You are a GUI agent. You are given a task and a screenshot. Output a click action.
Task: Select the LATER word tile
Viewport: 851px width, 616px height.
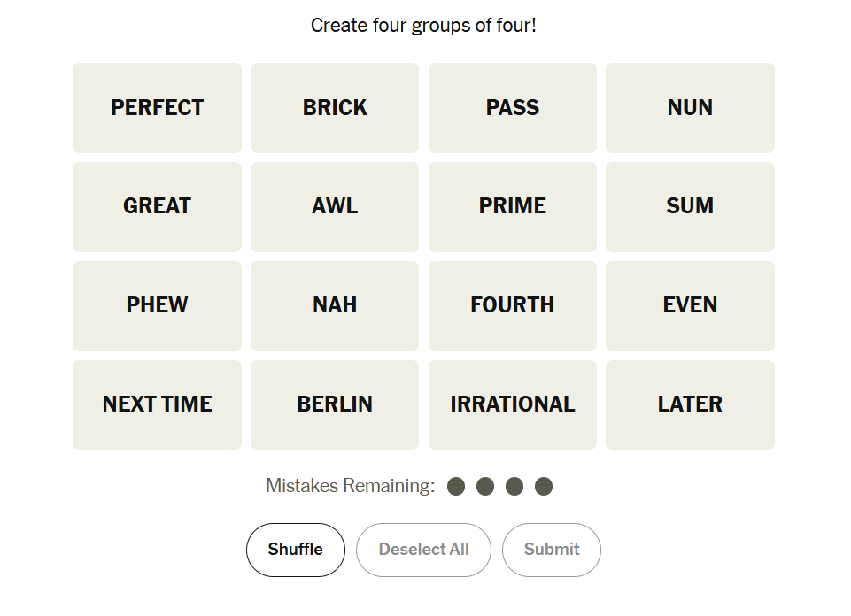pos(690,404)
